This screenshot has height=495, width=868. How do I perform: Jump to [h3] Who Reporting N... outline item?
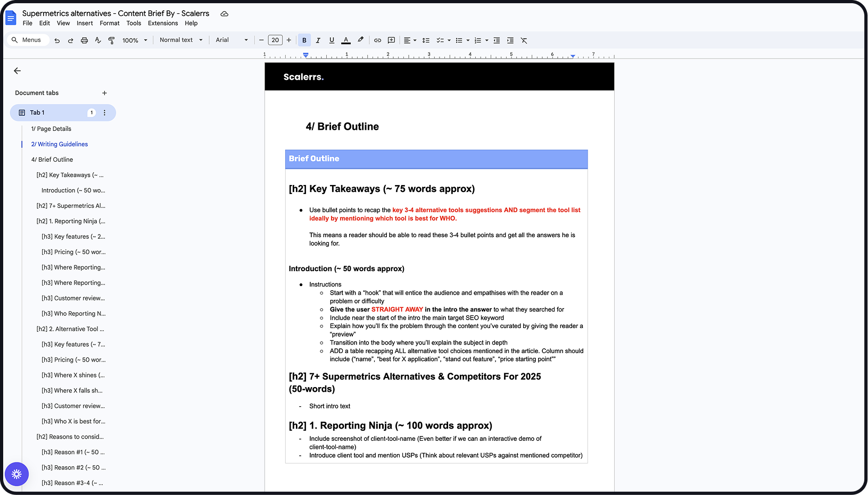[73, 314]
